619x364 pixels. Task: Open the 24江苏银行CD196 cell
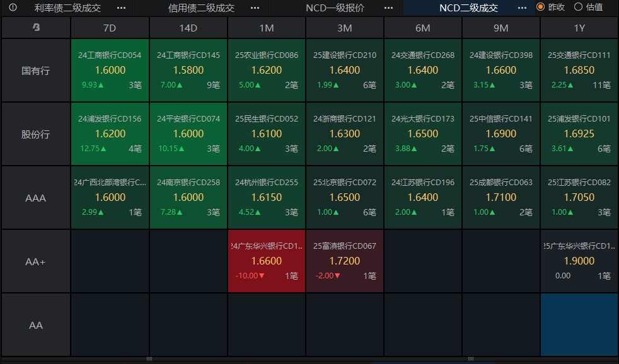423,198
